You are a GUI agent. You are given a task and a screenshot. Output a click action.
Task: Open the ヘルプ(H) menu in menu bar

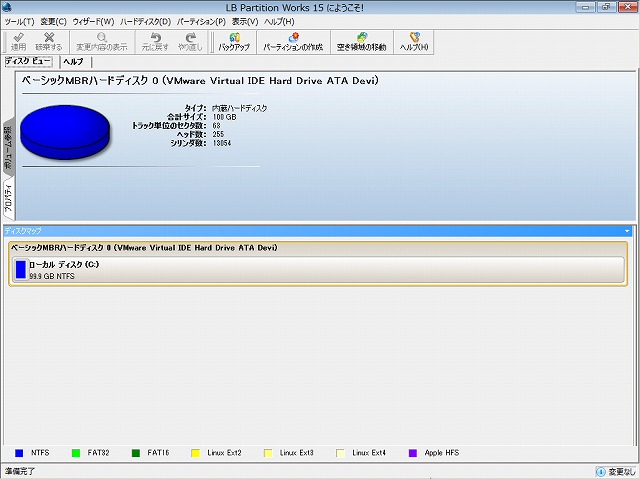pyautogui.click(x=279, y=22)
